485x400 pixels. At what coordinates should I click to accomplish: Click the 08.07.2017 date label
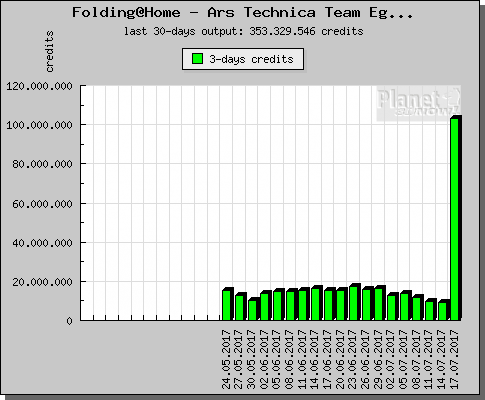(417, 359)
